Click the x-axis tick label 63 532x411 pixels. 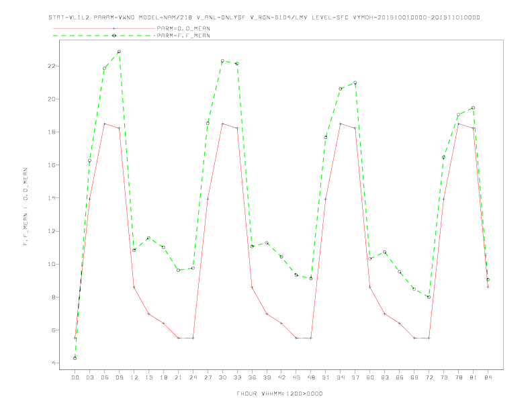coord(385,377)
